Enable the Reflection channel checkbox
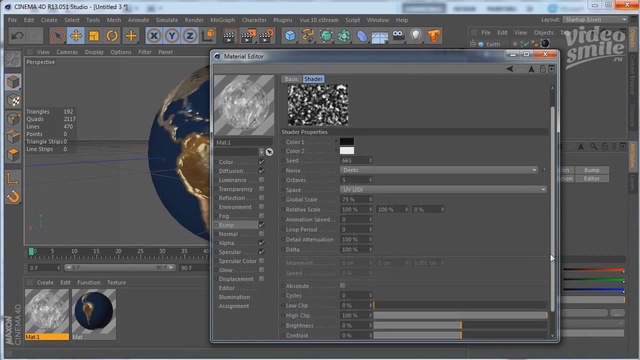Image resolution: width=640 pixels, height=360 pixels. pos(261,198)
